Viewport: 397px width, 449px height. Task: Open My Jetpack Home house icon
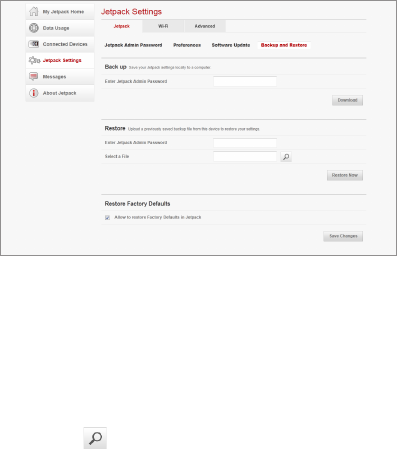point(34,11)
